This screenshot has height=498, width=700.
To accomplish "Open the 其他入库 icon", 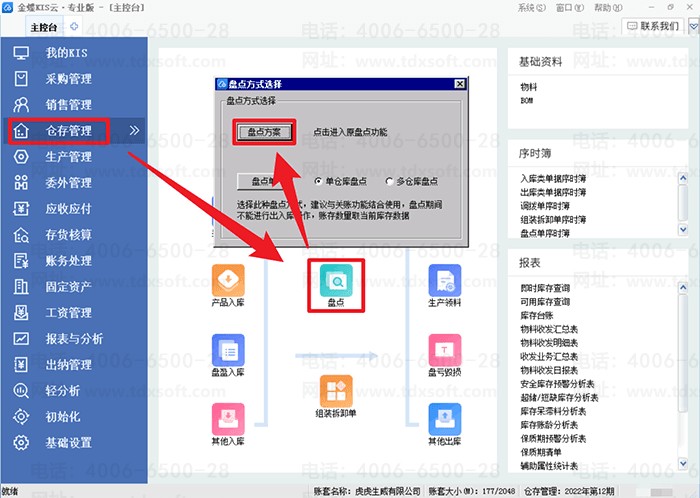I will point(228,421).
